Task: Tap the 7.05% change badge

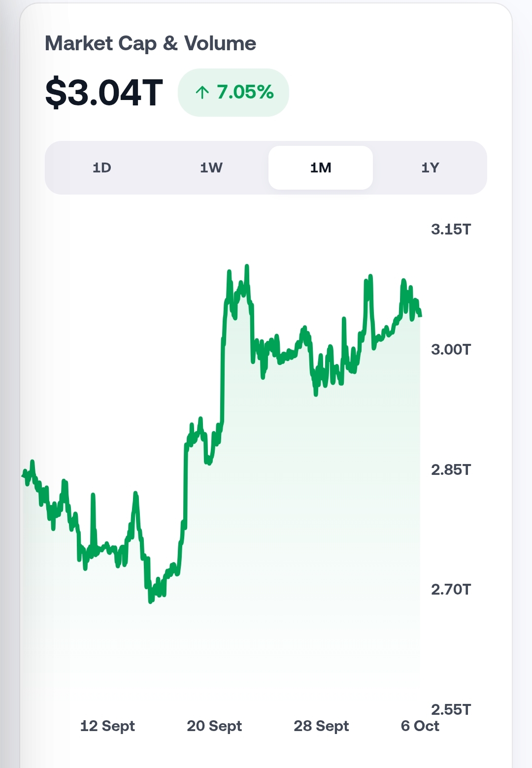Action: coord(233,93)
